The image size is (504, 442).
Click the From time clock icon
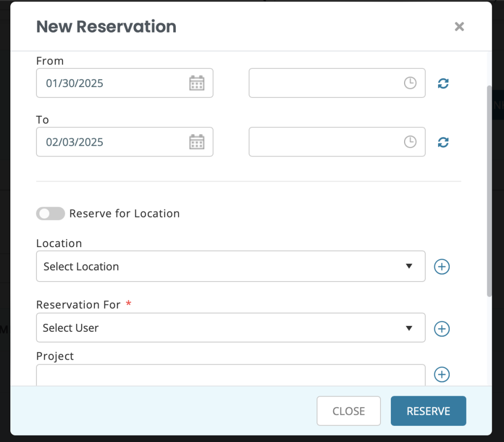point(410,83)
